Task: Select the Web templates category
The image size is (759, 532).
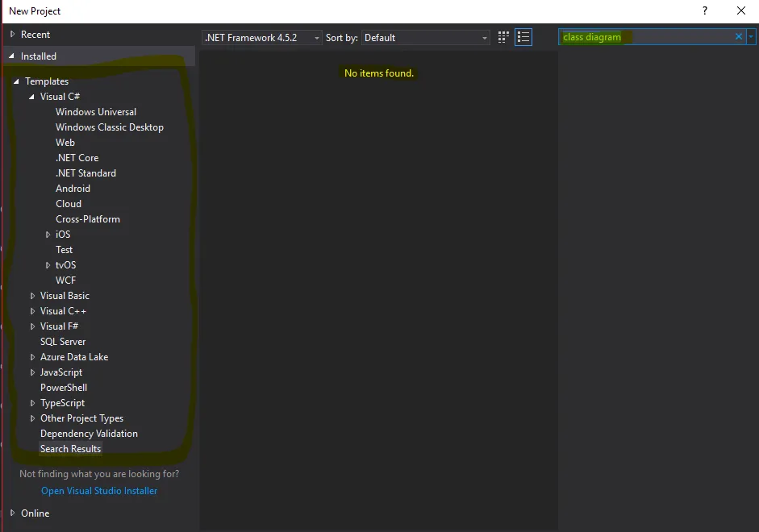Action: [65, 143]
